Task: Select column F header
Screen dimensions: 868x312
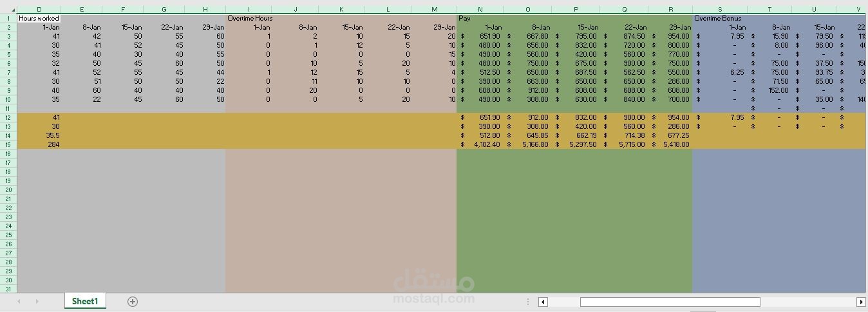Action: coord(123,10)
